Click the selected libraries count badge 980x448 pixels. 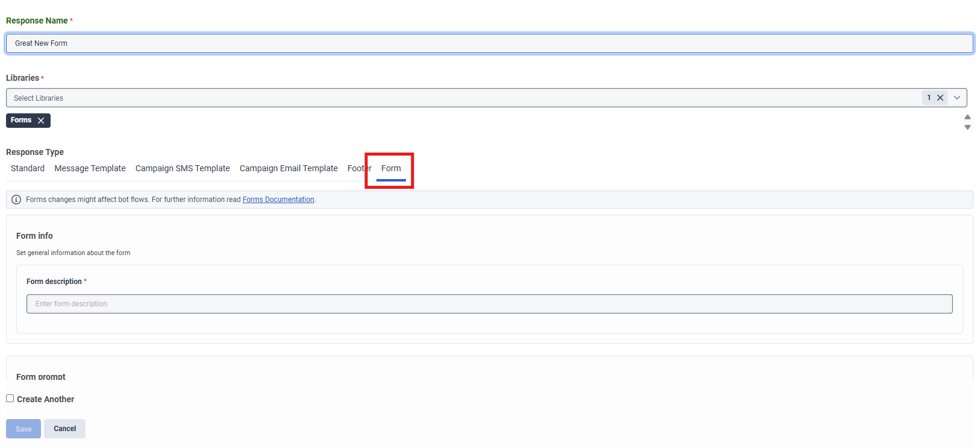929,98
